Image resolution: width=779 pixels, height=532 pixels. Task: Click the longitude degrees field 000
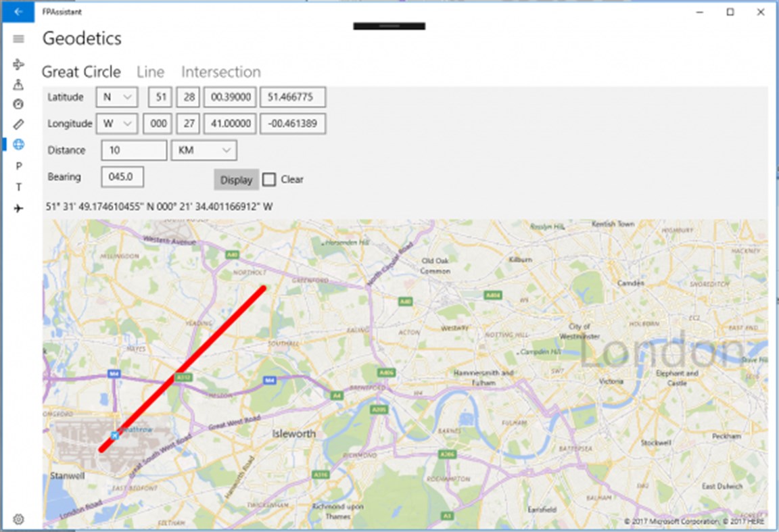158,124
